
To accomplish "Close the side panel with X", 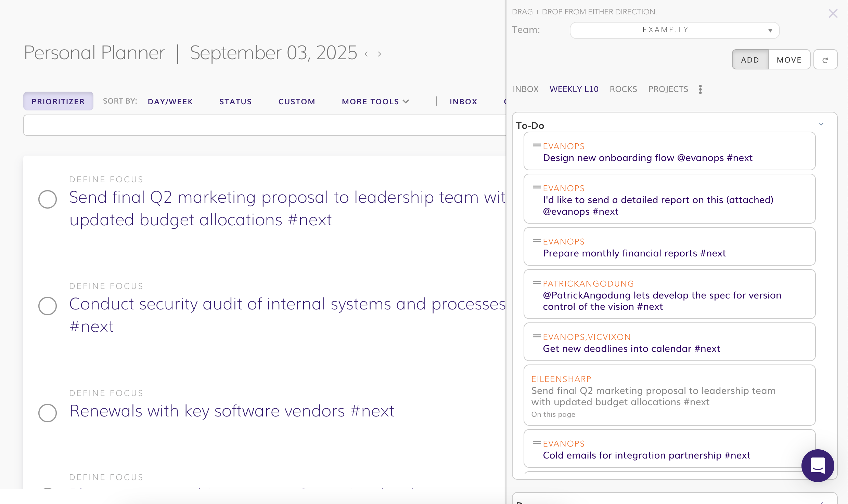I will click(x=833, y=14).
